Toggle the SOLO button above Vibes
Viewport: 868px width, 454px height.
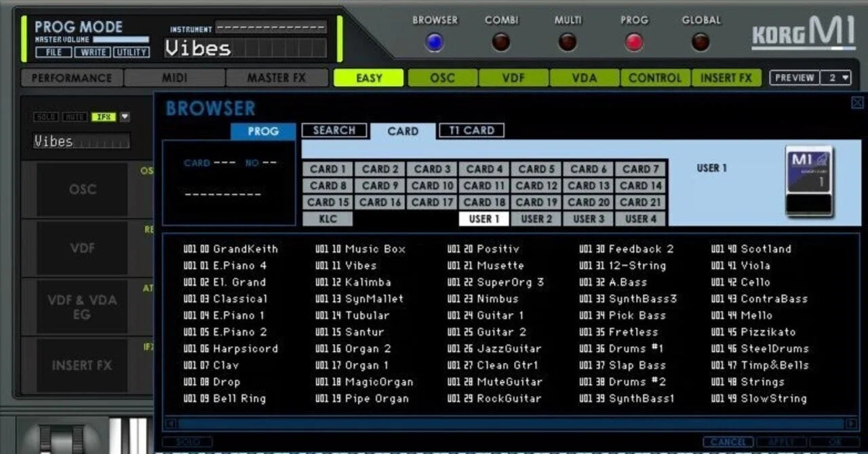[x=46, y=117]
